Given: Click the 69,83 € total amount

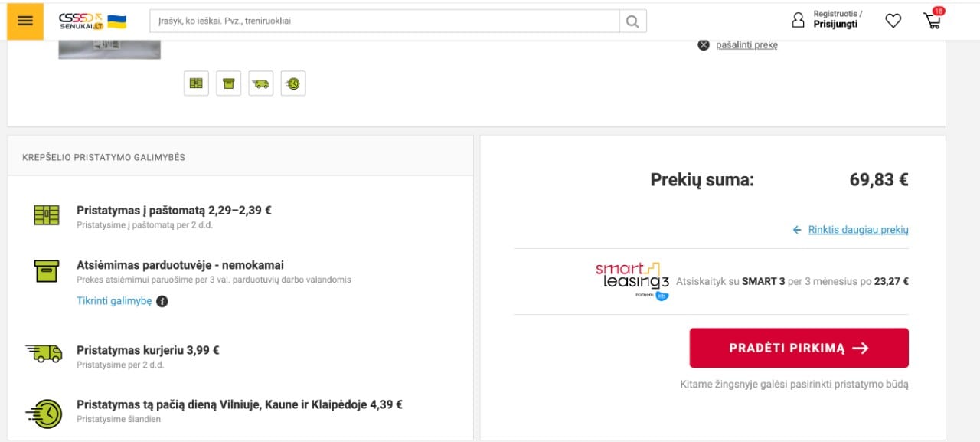Looking at the screenshot, I should [879, 180].
